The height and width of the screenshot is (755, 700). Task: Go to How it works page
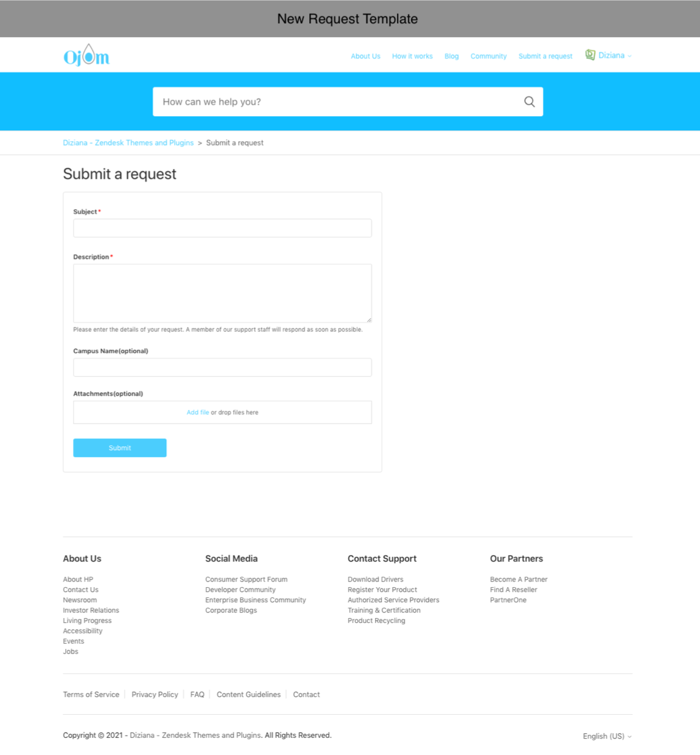[x=412, y=56]
